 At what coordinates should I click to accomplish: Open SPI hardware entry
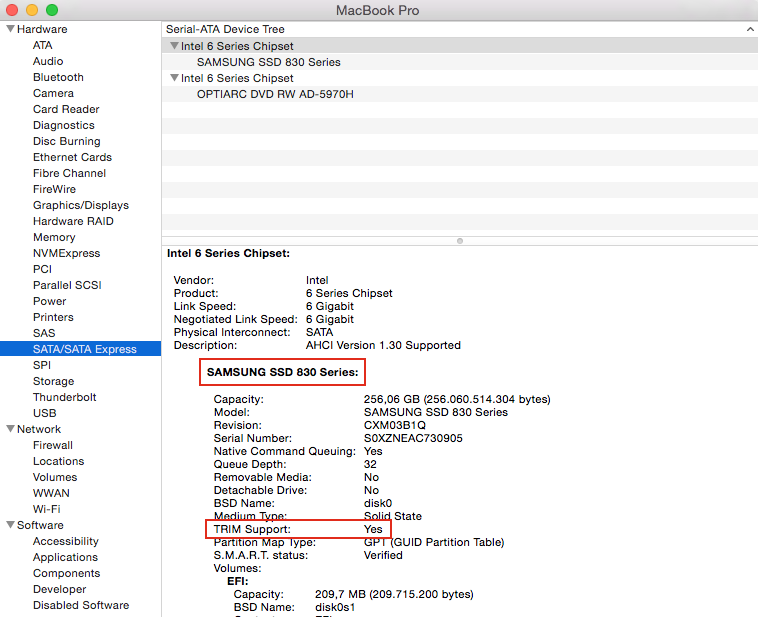42,365
